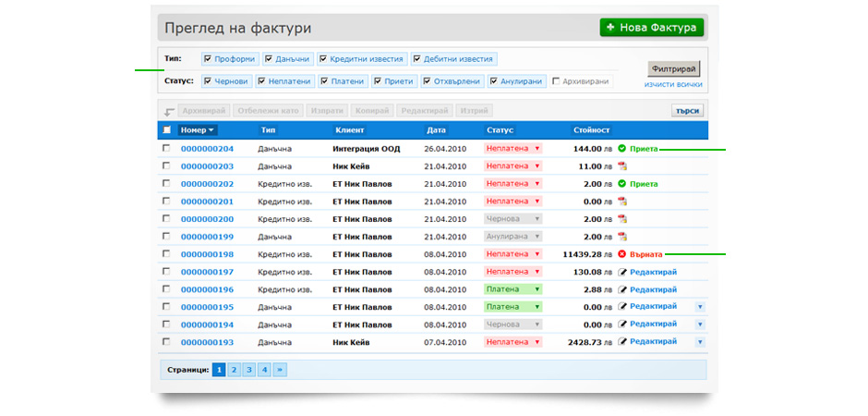868x416 pixels.
Task: Tick the checkbox for invoice 0000000200
Action: tap(166, 219)
